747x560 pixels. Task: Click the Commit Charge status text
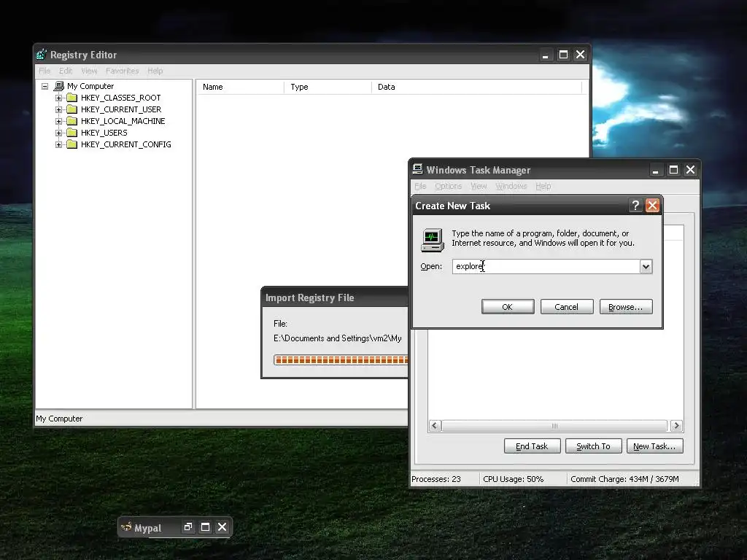tap(624, 479)
